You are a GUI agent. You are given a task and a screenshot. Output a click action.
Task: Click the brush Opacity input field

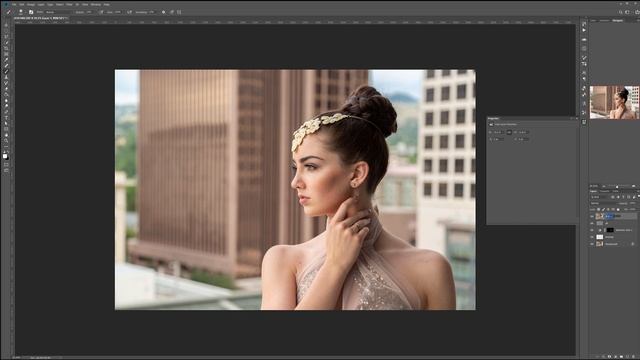[90, 12]
